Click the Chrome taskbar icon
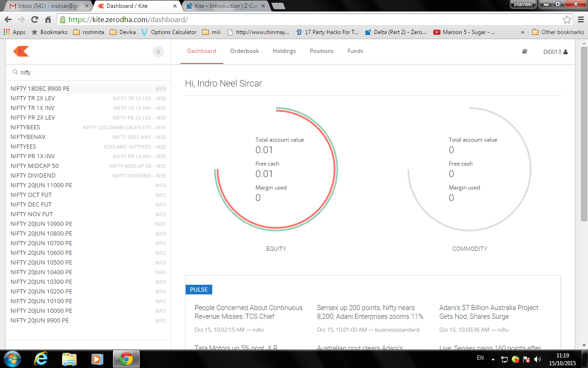 [x=126, y=359]
